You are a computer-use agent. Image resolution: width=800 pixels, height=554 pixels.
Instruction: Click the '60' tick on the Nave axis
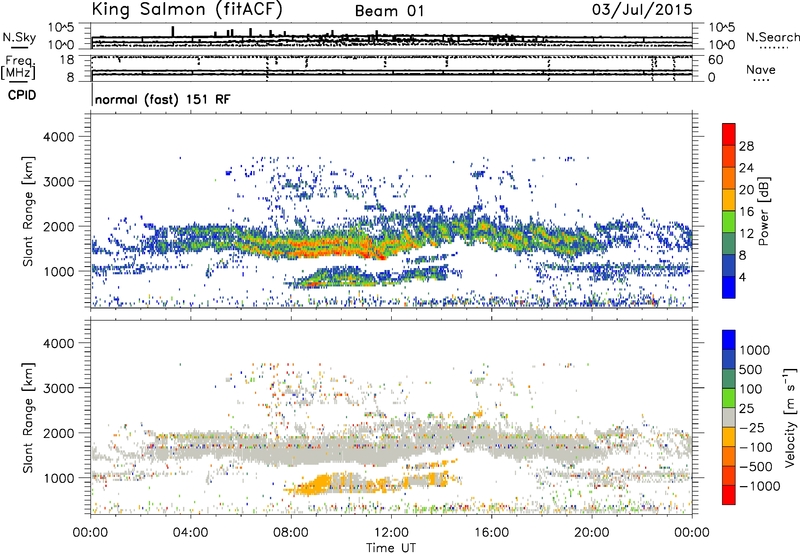coord(715,60)
